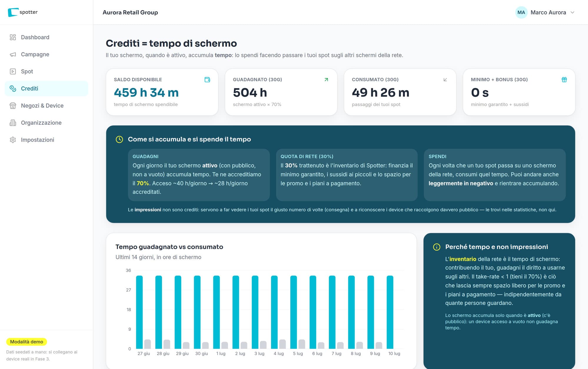Screen dimensions: 588x369
Task: Click the Consumato (30G) label
Action: coord(375,80)
